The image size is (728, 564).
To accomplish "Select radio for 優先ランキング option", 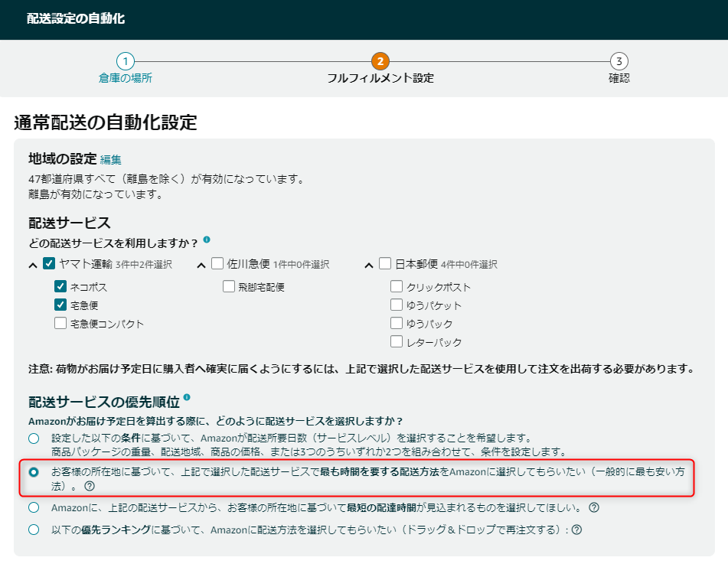I will (34, 530).
